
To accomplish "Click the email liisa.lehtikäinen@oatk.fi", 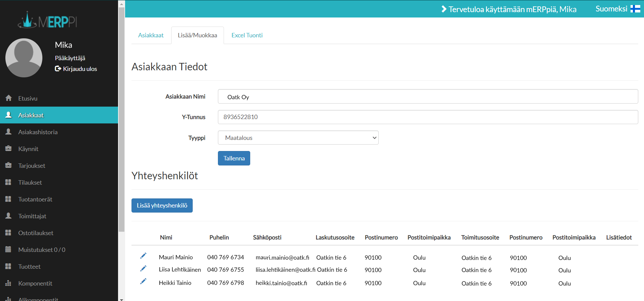I will pos(286,270).
